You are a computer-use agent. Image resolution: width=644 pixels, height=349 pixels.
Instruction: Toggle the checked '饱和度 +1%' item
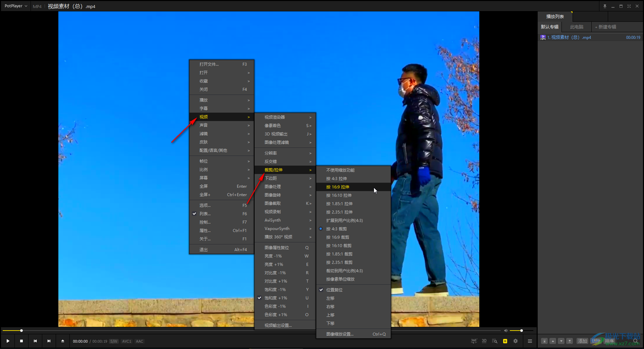pos(285,298)
